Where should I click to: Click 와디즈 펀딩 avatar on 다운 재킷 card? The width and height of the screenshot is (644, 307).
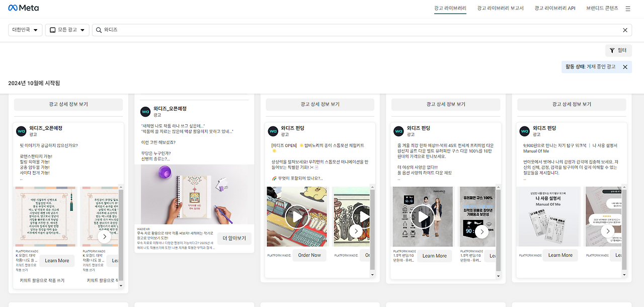398,131
